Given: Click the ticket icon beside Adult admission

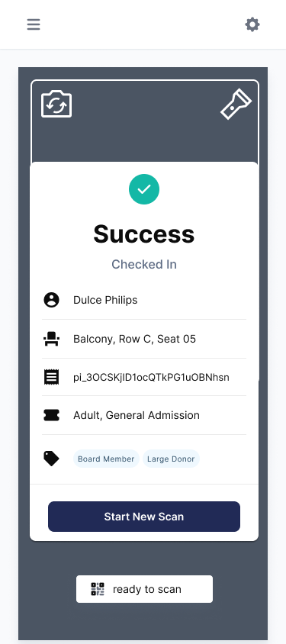Looking at the screenshot, I should point(51,415).
